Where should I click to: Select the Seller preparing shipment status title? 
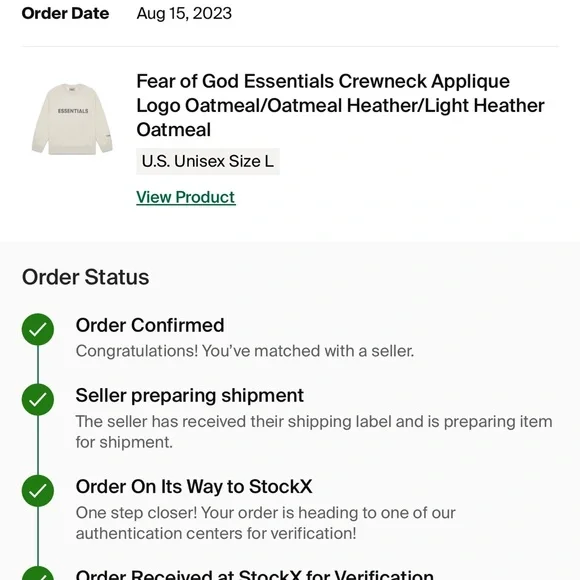[190, 396]
